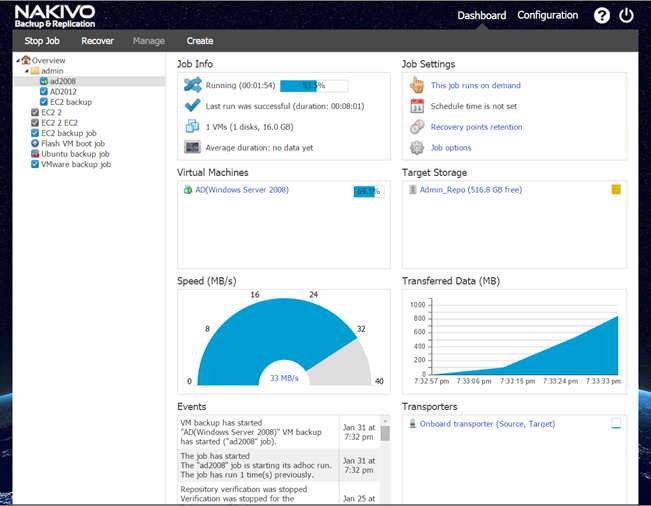Switch to the Dashboard tab
The height and width of the screenshot is (506, 651).
tap(482, 15)
